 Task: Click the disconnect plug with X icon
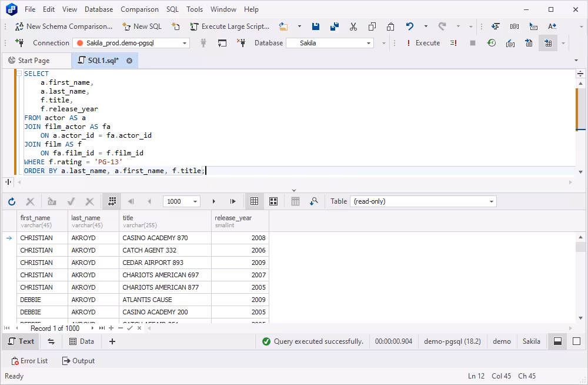point(241,43)
